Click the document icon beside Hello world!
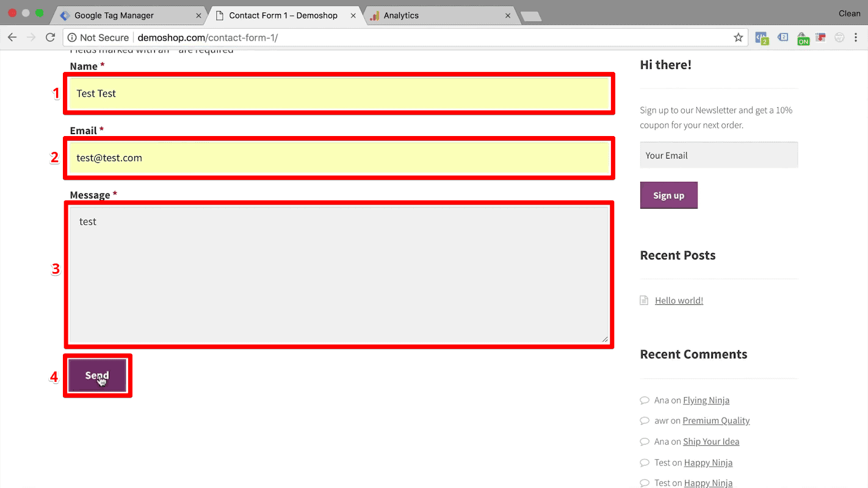 644,300
